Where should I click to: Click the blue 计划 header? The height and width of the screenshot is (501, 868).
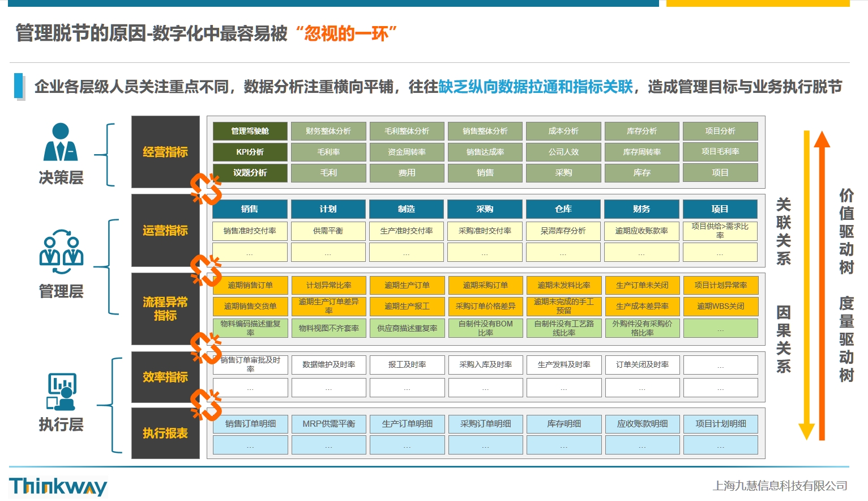(328, 209)
